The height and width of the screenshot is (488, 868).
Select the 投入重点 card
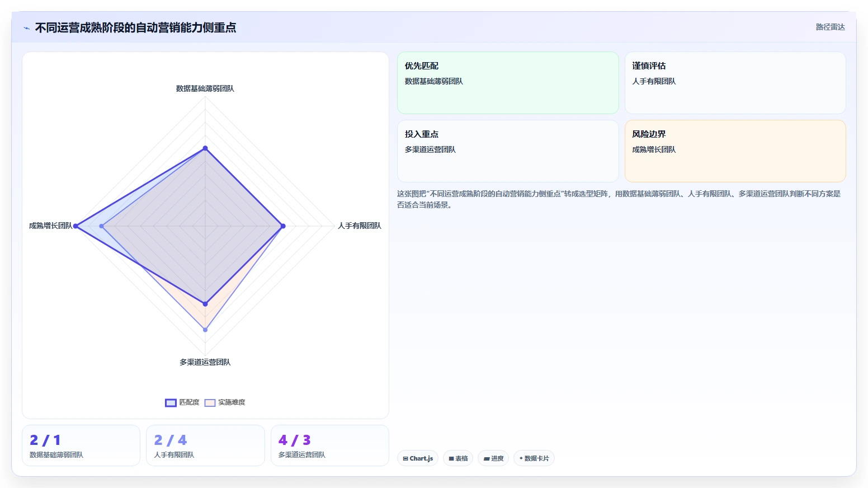point(508,151)
